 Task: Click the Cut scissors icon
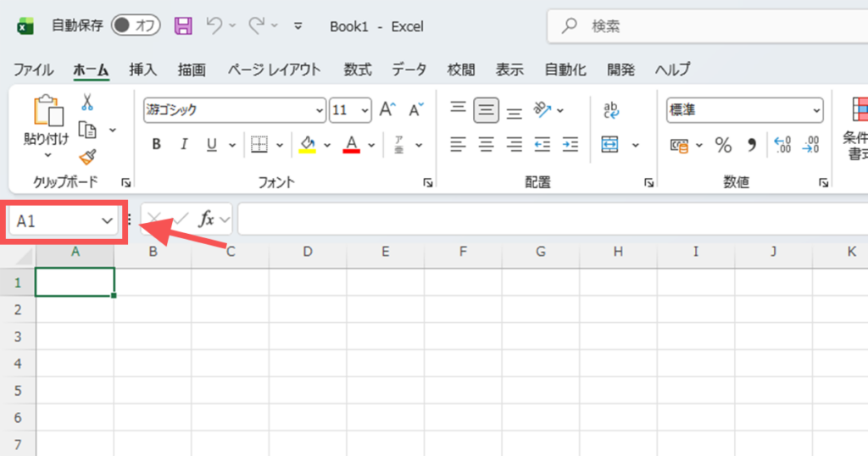tap(87, 103)
